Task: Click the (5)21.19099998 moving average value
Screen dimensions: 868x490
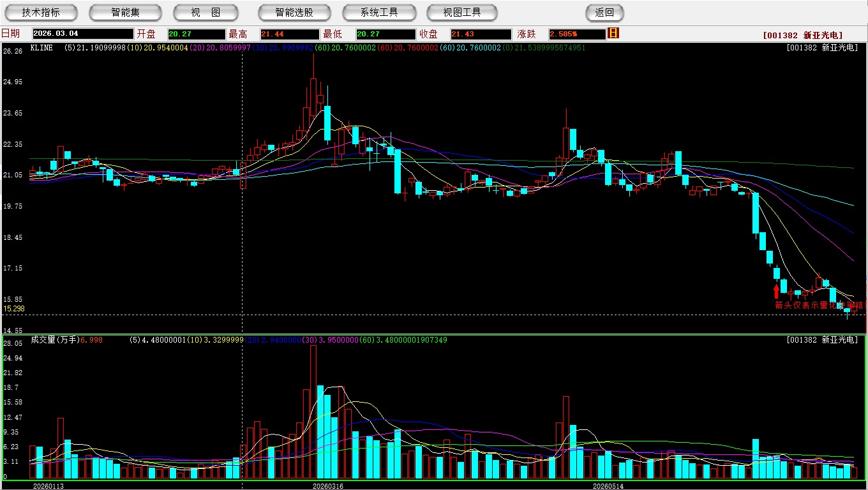Action: [94, 48]
